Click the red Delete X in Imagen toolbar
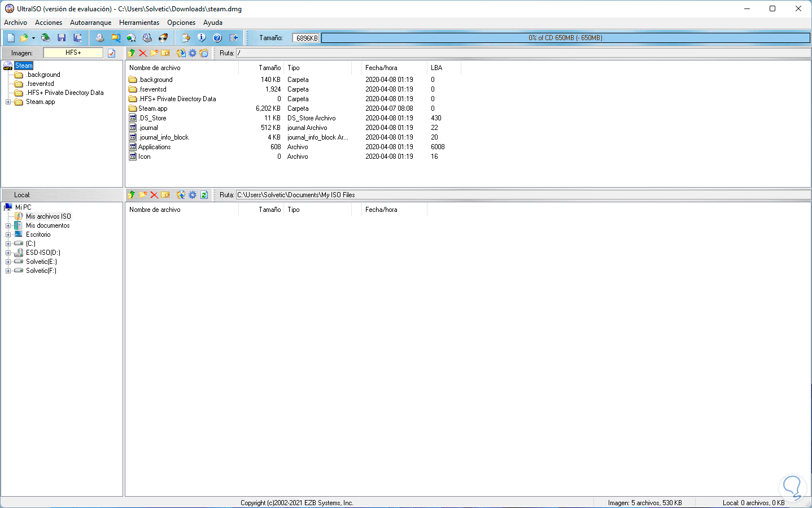This screenshot has height=508, width=812. [143, 53]
